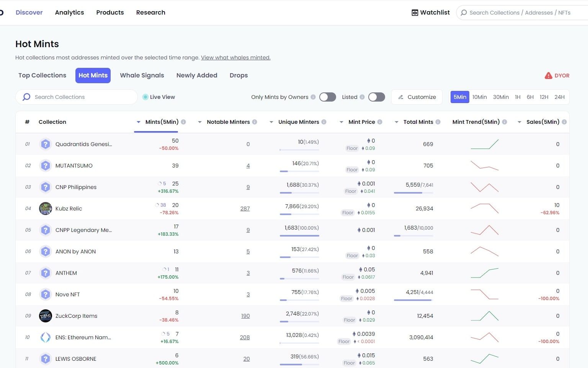The height and width of the screenshot is (368, 588).
Task: Open the Products menu
Action: [110, 12]
